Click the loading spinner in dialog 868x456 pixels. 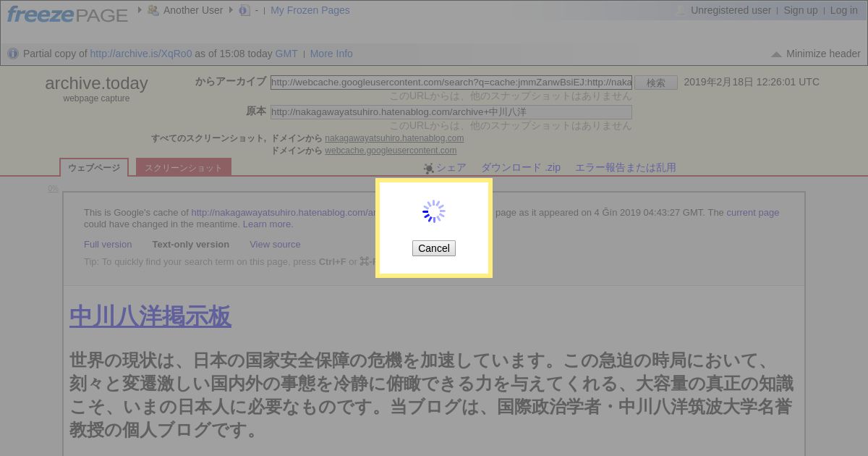434,211
